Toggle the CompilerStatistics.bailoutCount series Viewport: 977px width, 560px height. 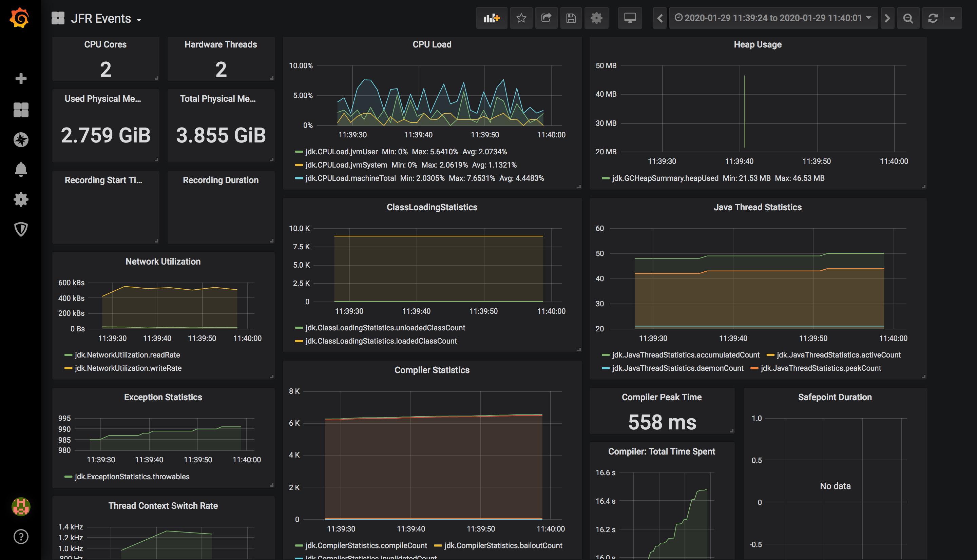click(503, 545)
